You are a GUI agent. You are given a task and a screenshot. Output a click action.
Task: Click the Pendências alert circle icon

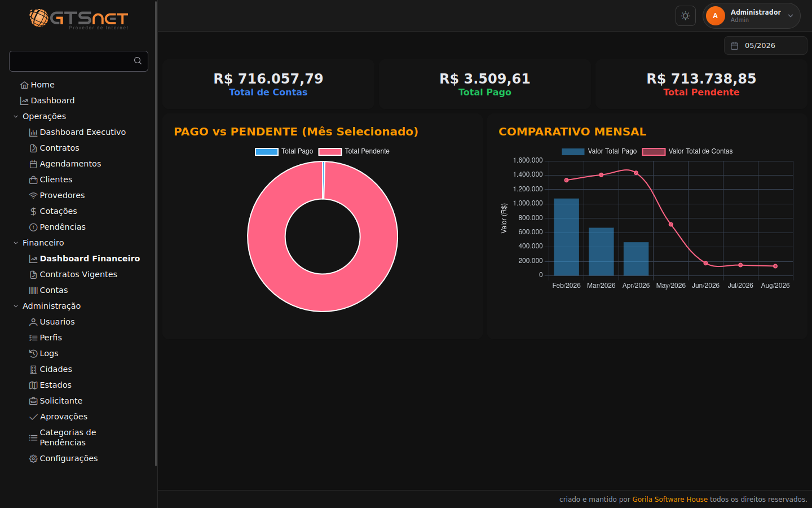pos(33,227)
